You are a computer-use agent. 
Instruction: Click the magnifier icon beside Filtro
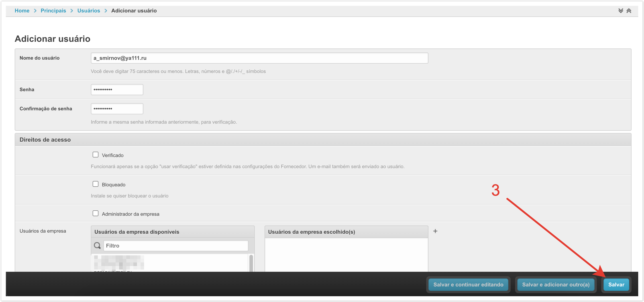97,246
